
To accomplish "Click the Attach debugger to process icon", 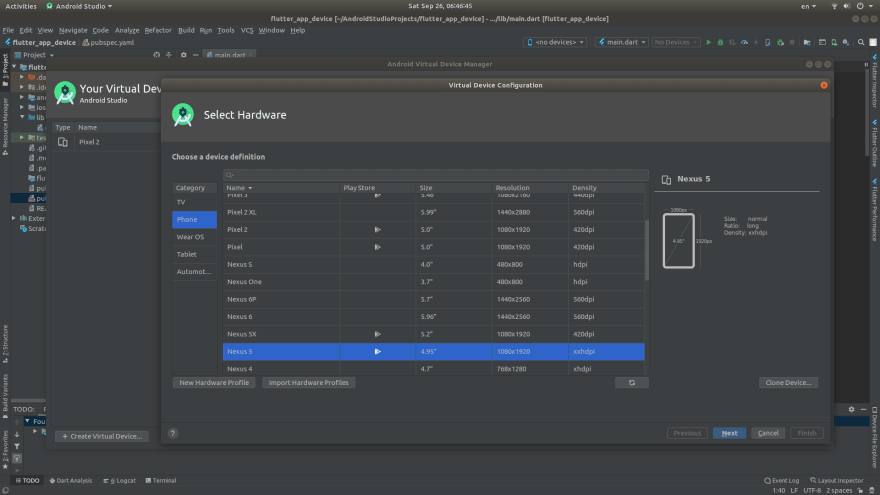I will pyautogui.click(x=780, y=42).
